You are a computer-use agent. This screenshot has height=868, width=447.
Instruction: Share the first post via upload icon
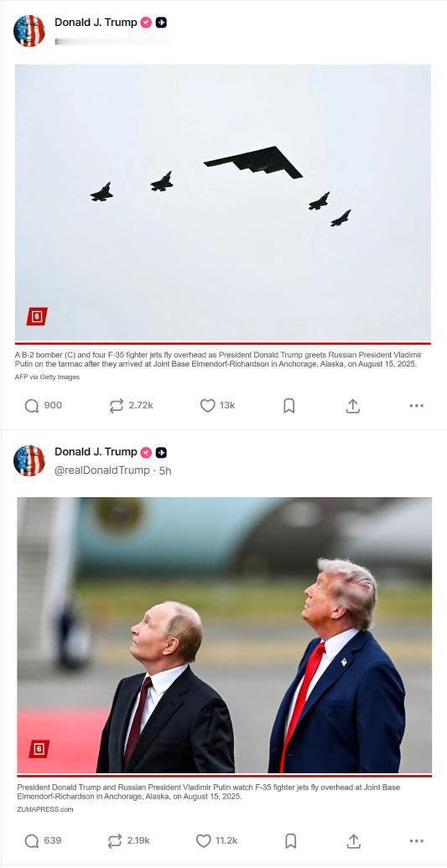(x=353, y=406)
